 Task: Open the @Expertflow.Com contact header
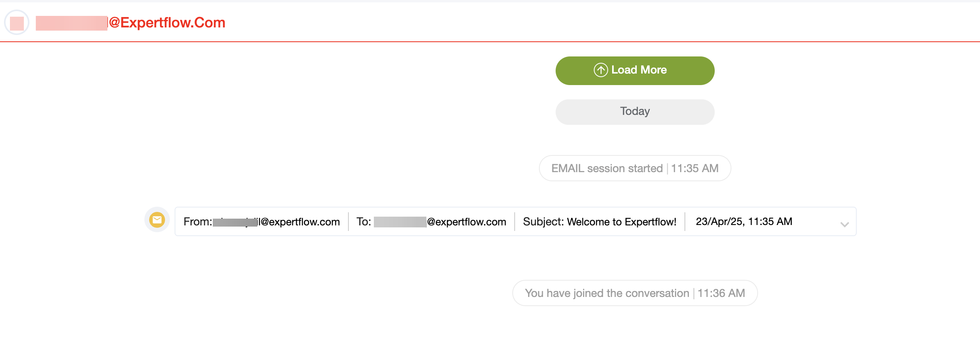131,23
